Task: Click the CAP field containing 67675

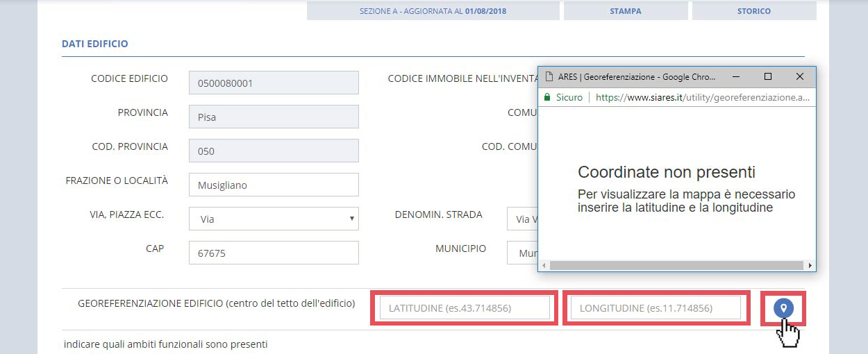Action: (x=274, y=253)
